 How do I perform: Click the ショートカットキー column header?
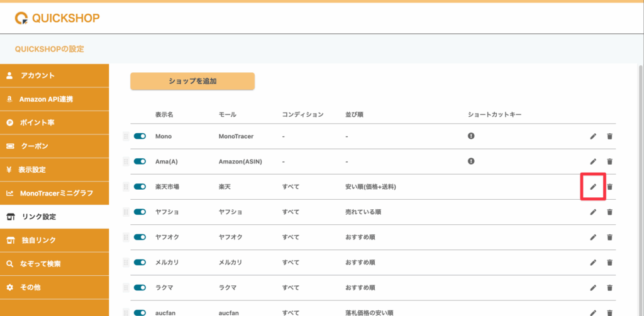coord(494,114)
